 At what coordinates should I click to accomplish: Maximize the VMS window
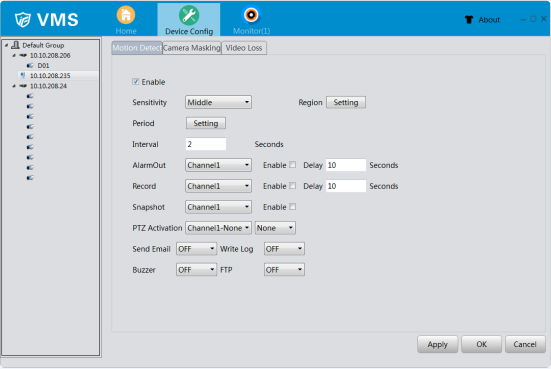tap(533, 19)
